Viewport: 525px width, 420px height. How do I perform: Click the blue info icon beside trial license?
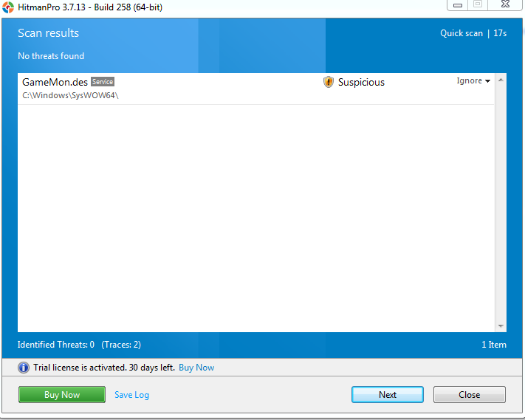24,368
